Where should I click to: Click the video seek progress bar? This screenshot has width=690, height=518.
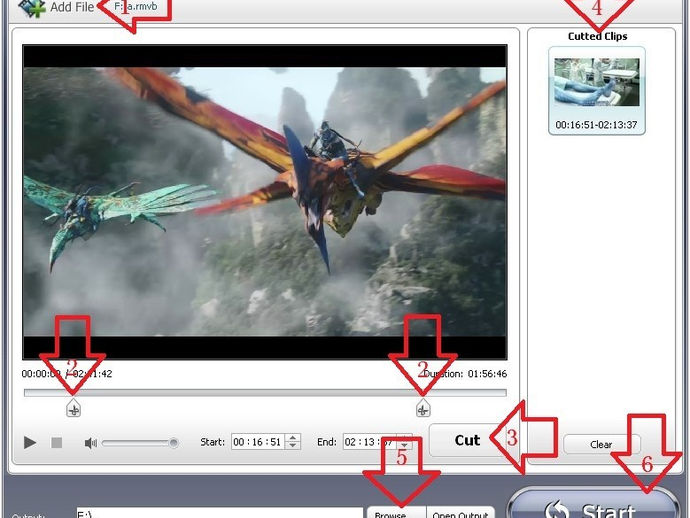pos(265,393)
